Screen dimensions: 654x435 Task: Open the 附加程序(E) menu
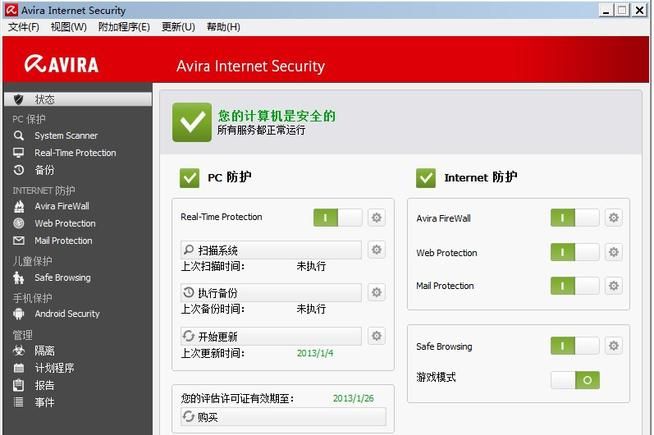124,27
